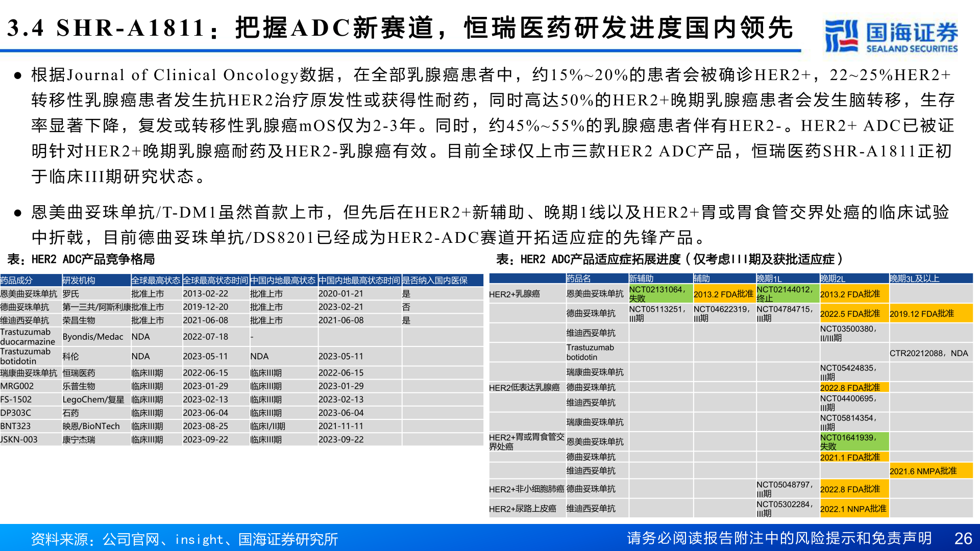Click the page number 26
Viewport: 980px width, 551px height.
(963, 539)
